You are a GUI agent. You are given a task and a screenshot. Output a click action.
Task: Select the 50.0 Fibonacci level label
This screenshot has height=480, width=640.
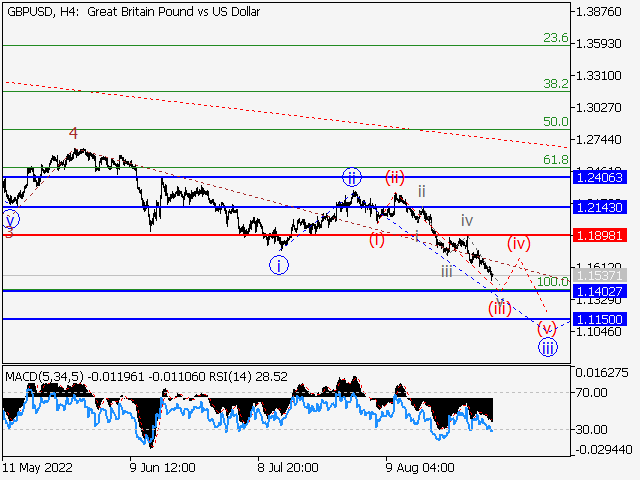(x=556, y=122)
